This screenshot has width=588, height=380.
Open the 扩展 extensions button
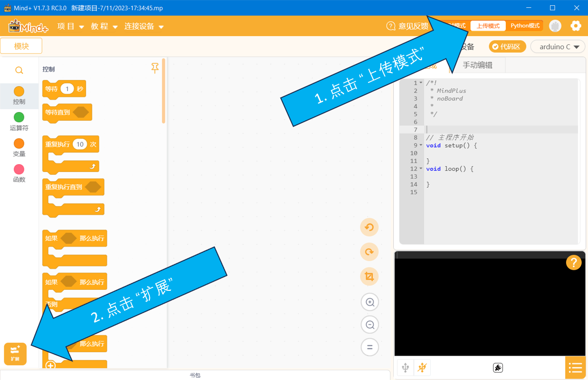pos(15,354)
